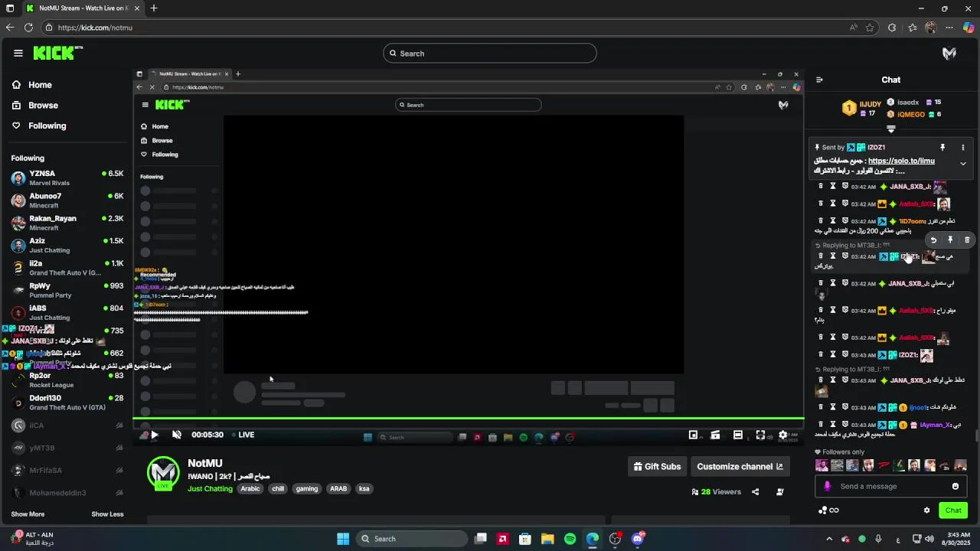980x551 pixels.
Task: Show Less followed channels
Action: (107, 514)
